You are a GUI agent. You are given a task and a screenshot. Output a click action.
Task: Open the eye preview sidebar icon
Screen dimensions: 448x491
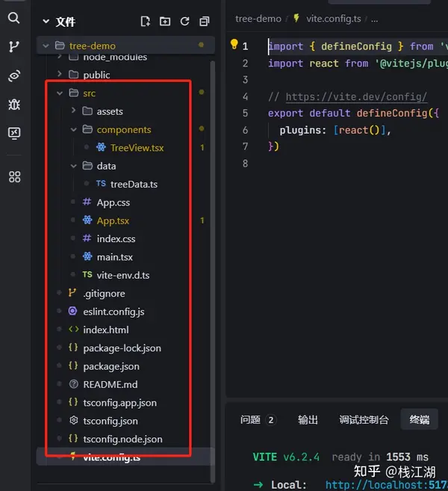14,75
